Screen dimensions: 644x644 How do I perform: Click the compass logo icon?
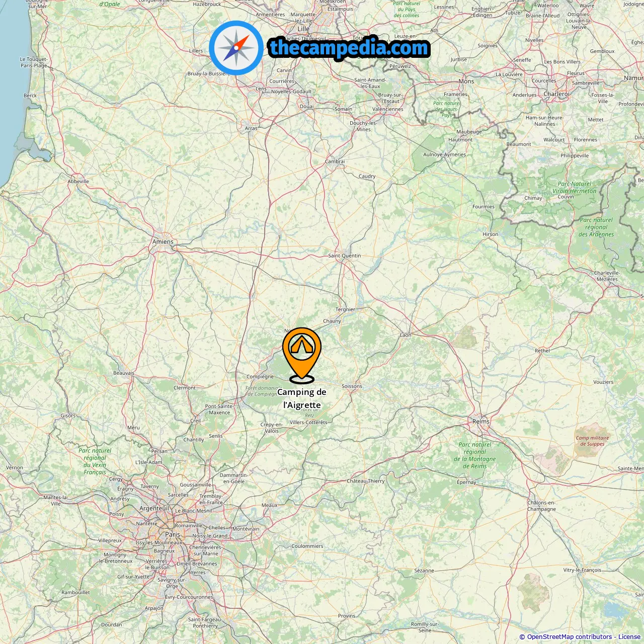(236, 48)
